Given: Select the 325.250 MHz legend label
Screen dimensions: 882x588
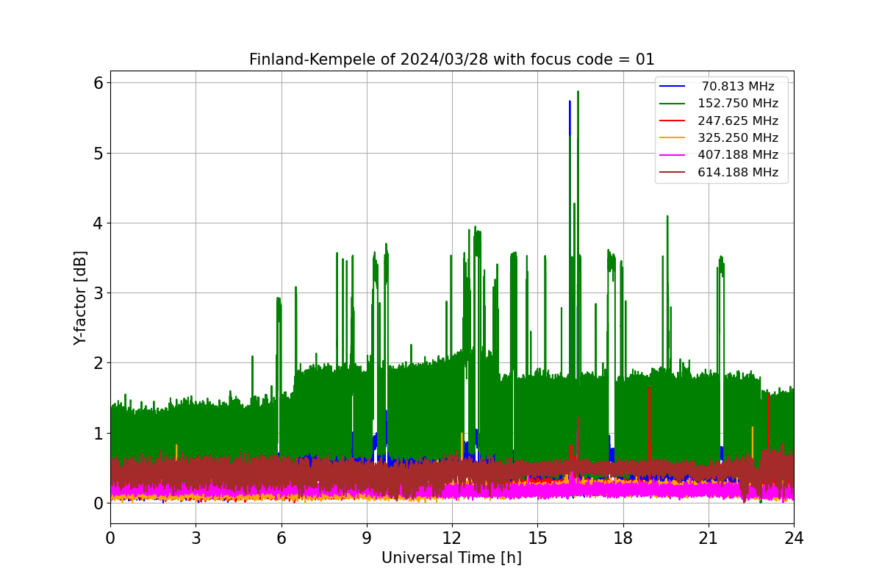Looking at the screenshot, I should 738,138.
